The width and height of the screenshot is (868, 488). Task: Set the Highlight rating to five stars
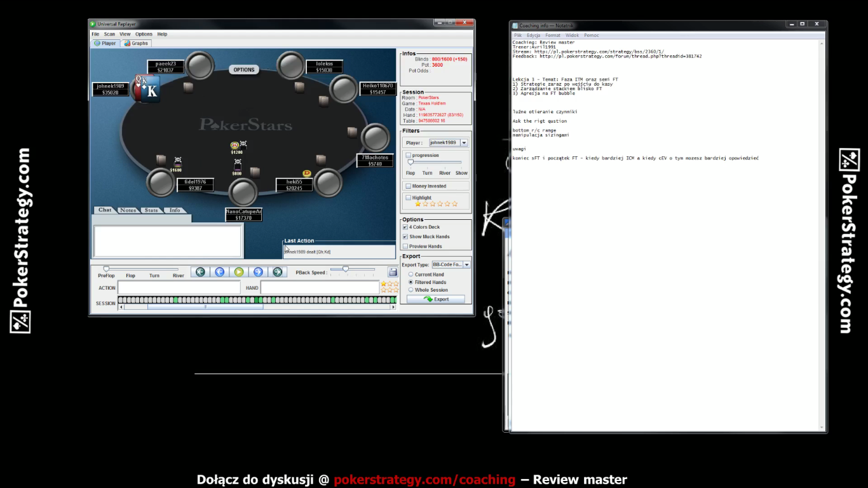tap(447, 204)
